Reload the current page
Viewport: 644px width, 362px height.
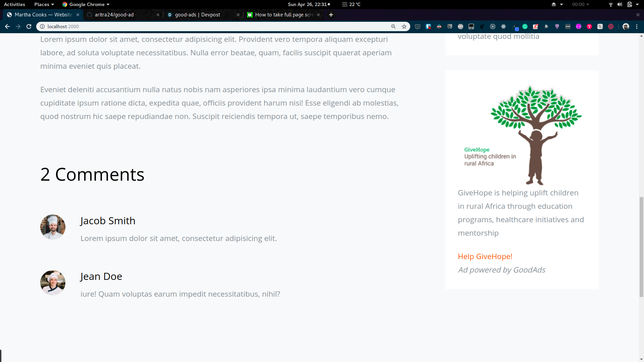tap(29, 26)
